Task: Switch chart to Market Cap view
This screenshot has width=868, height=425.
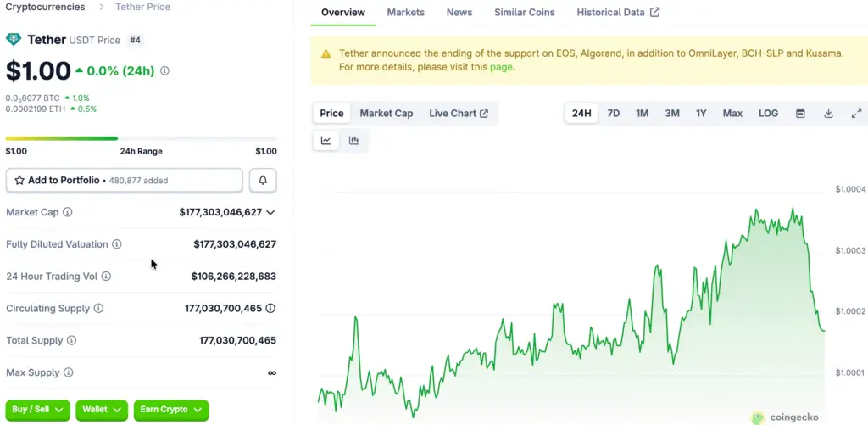Action: click(x=386, y=114)
